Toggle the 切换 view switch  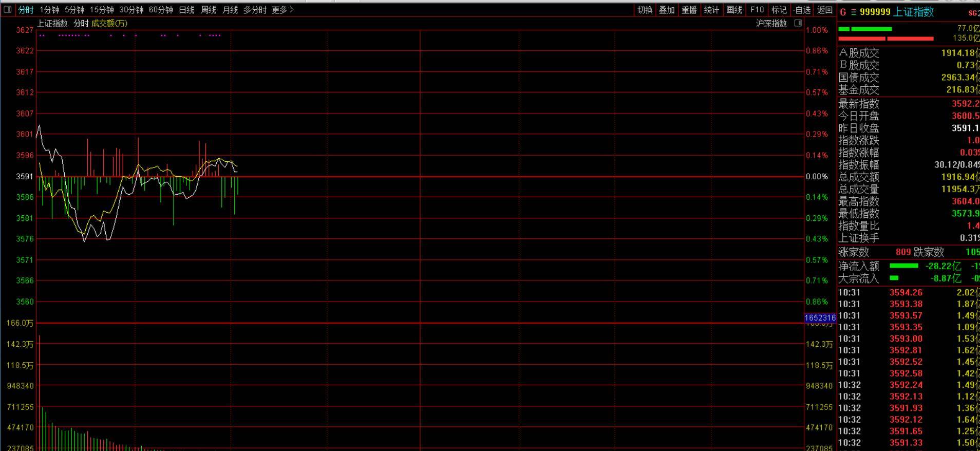[645, 10]
